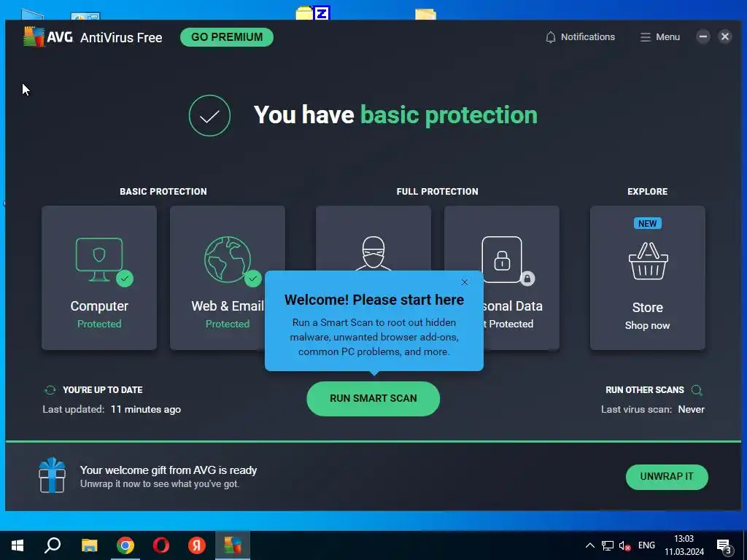Viewport: 747px width, 560px height.
Task: Open the Hacker Attacks masked figure tile
Action: pyautogui.click(x=373, y=238)
